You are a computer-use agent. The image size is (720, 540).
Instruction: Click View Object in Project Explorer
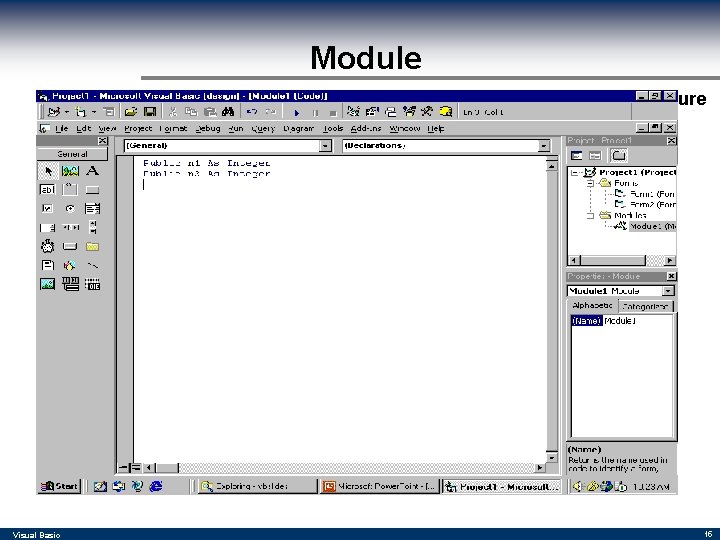(595, 156)
